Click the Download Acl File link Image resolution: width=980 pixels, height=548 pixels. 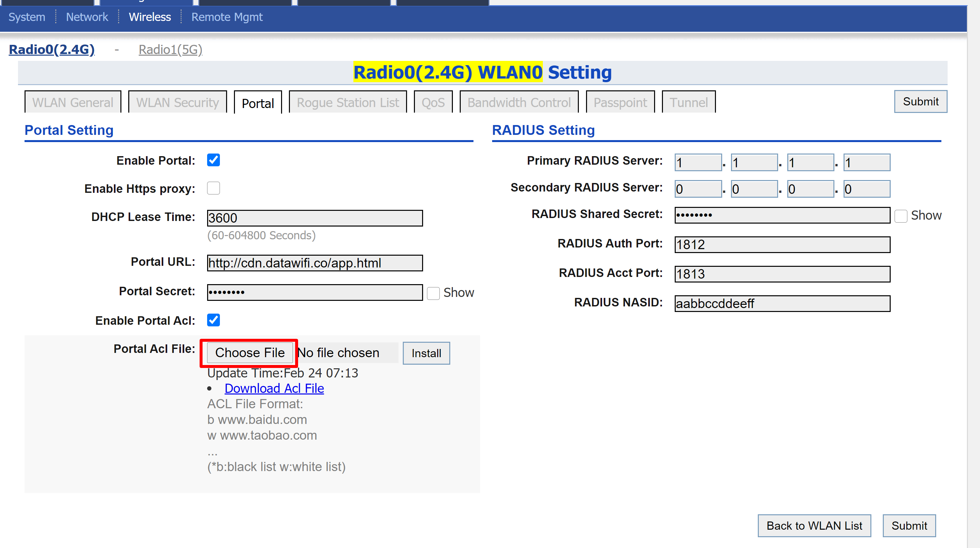pyautogui.click(x=274, y=388)
